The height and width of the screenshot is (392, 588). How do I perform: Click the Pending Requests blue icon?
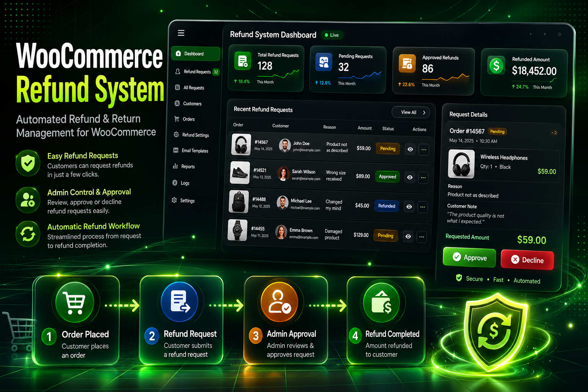(x=324, y=62)
